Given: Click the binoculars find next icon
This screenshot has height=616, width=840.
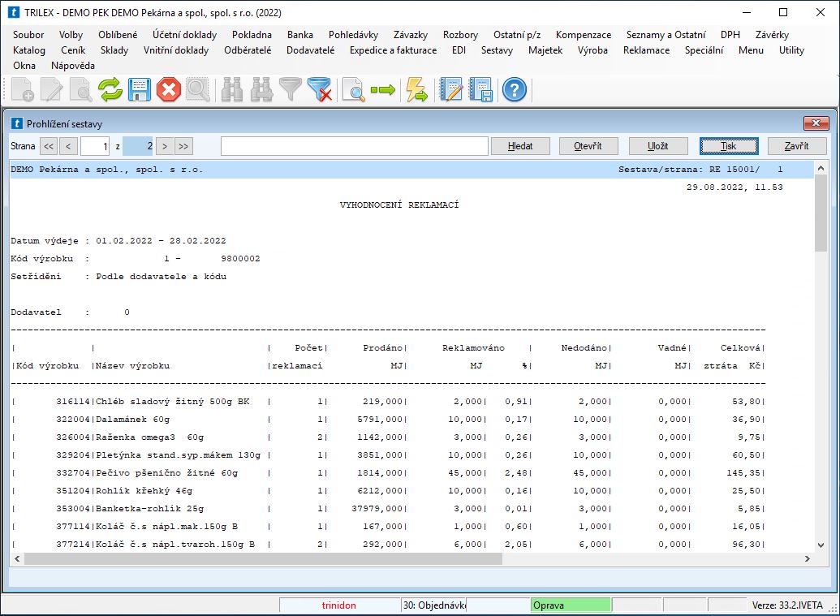Looking at the screenshot, I should (261, 89).
